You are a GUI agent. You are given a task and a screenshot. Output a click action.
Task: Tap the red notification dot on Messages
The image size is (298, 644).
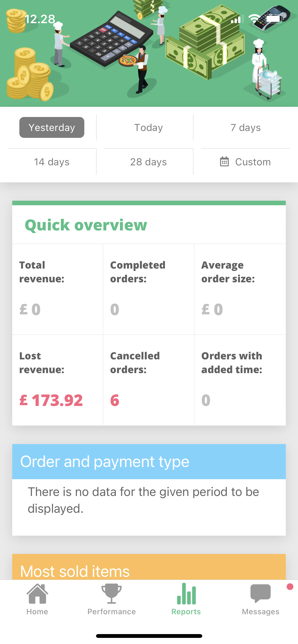coord(290,587)
